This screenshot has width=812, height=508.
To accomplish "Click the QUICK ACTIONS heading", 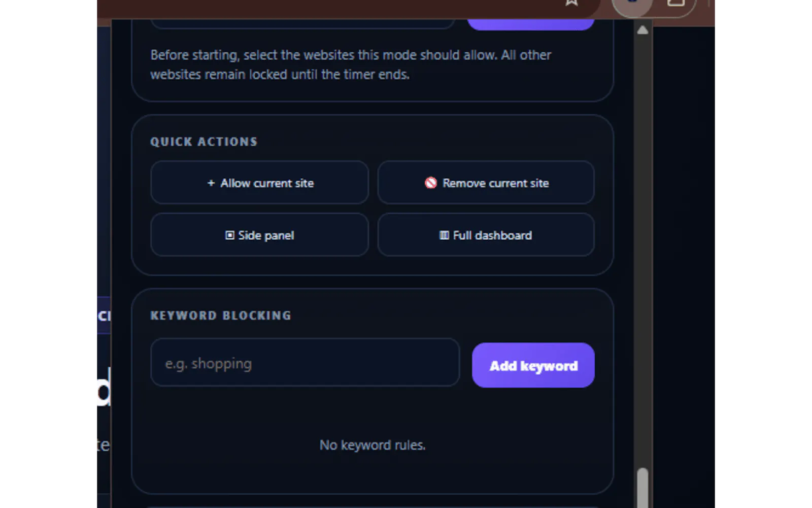I will (204, 142).
